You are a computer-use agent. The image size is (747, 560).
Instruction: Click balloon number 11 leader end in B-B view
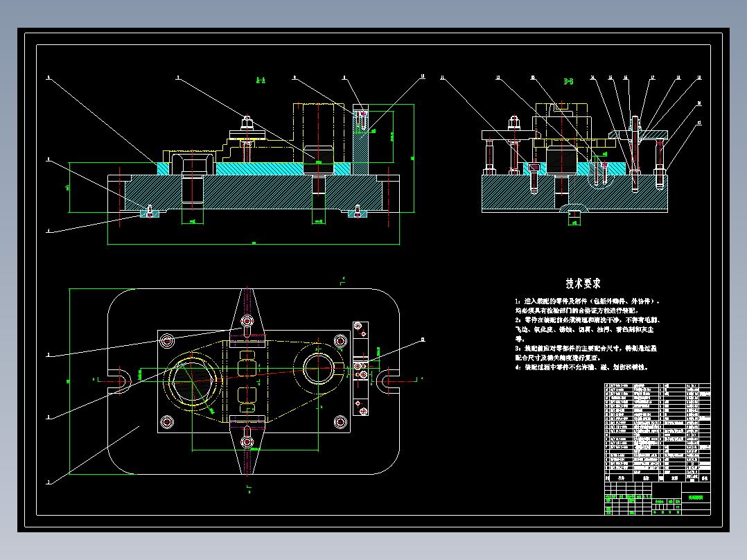point(442,77)
